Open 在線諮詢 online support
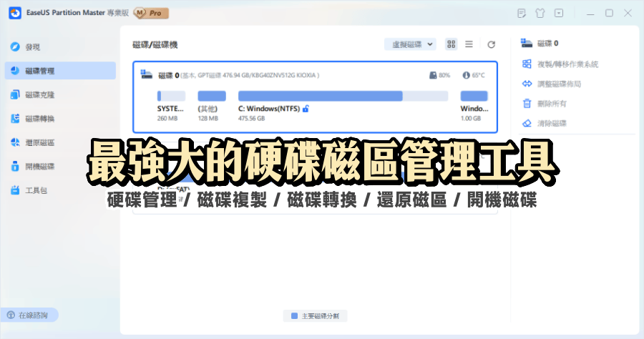644x339 pixels. point(29,315)
